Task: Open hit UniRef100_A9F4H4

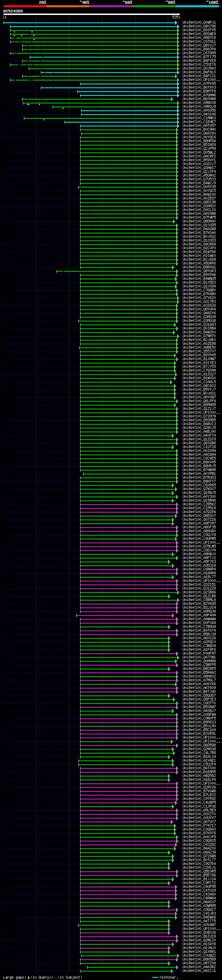Action: point(199,615)
